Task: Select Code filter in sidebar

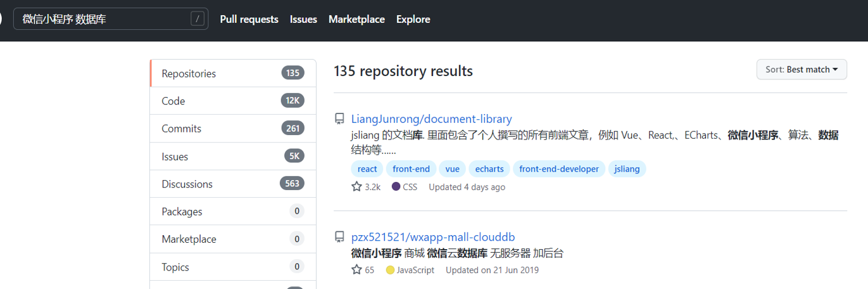Action: [x=233, y=101]
